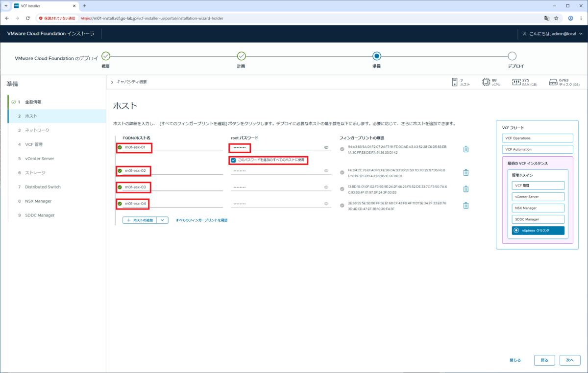Select SDDC Manager box in fleet panel
The height and width of the screenshot is (373, 588).
pyautogui.click(x=538, y=219)
